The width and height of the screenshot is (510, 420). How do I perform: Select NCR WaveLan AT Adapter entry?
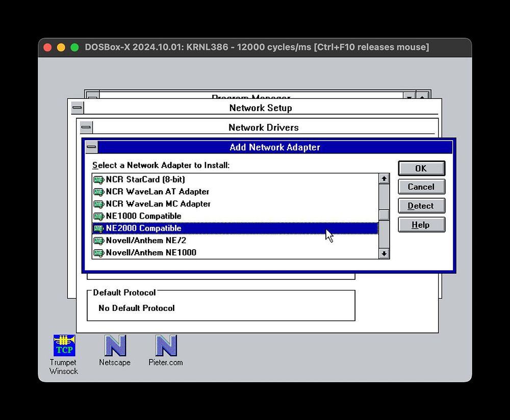click(235, 192)
